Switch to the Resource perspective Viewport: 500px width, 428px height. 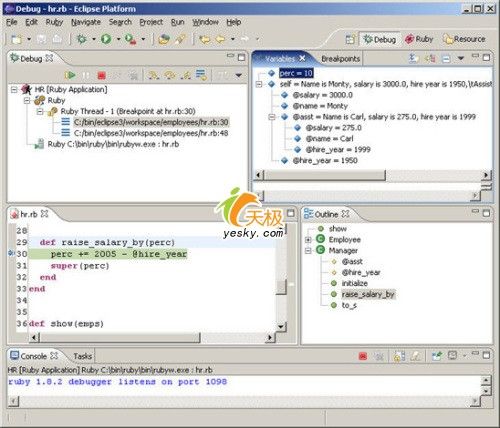click(464, 39)
